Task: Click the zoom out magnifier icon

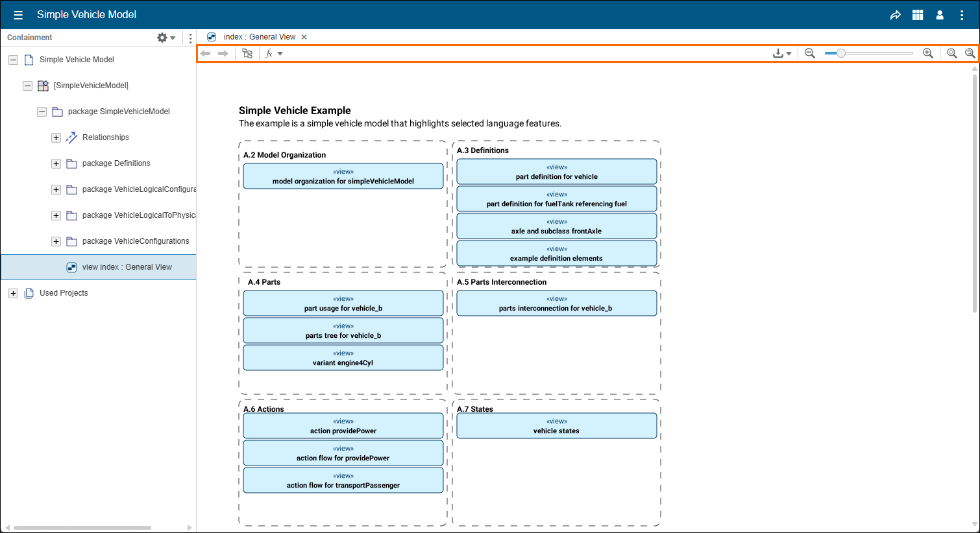Action: (x=810, y=53)
